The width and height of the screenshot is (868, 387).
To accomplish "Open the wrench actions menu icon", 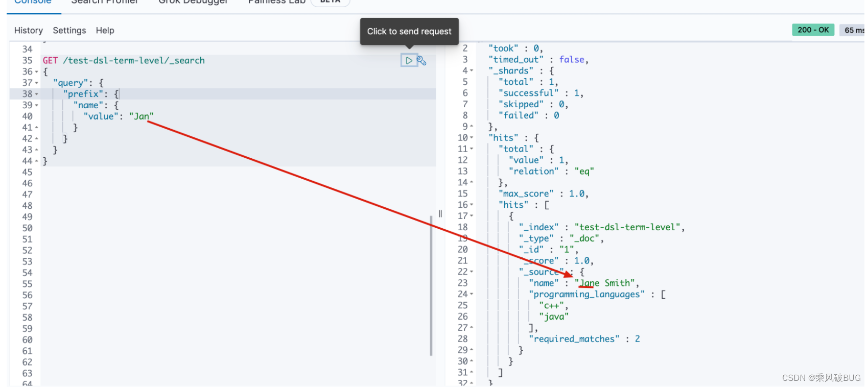I will pyautogui.click(x=421, y=61).
